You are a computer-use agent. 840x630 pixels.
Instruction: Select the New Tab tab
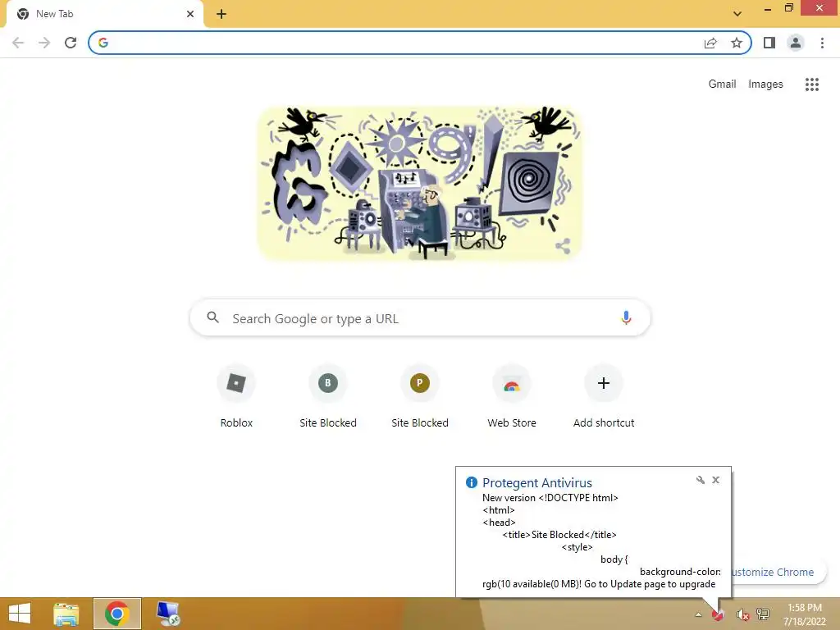tap(104, 14)
